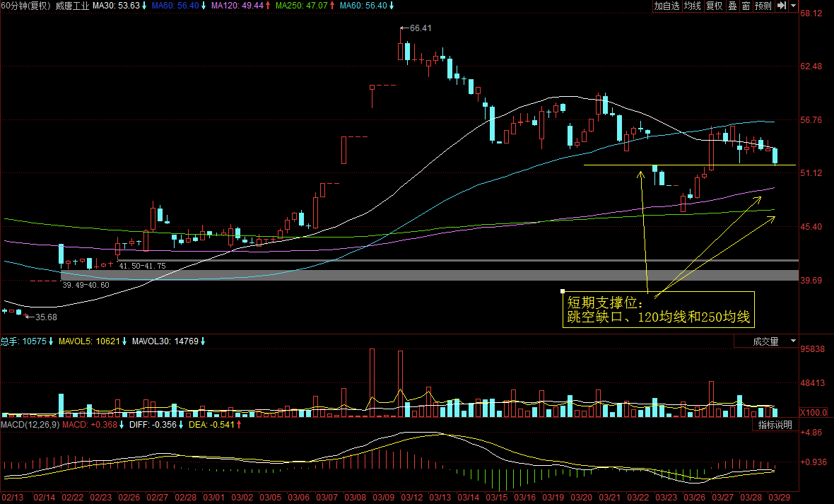Select the MACD(12,26,9) parameter label
This screenshot has height=504, width=834.
point(30,425)
